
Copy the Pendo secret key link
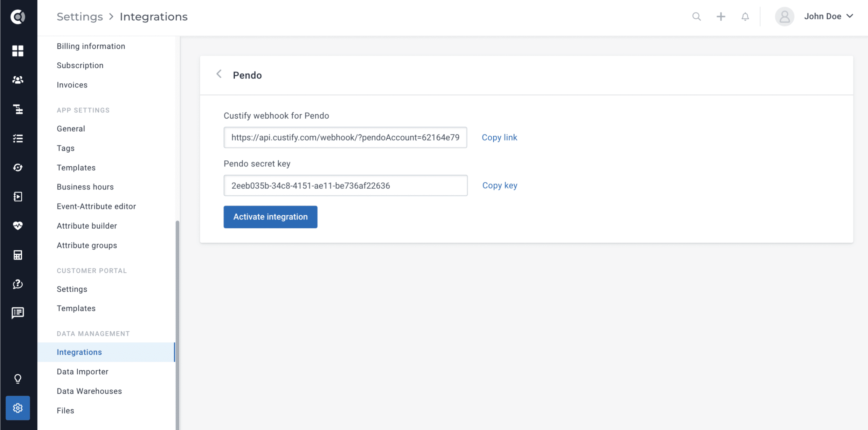pyautogui.click(x=499, y=185)
